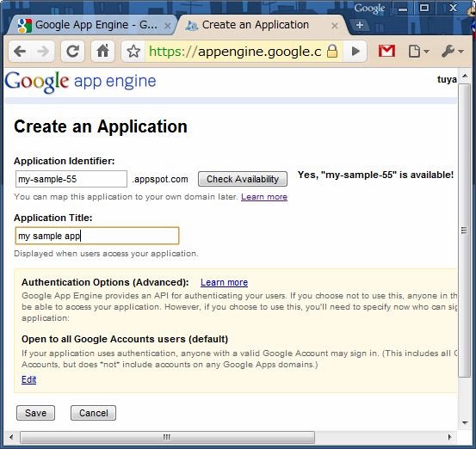The width and height of the screenshot is (476, 449).
Task: Click the horizontal scrollbar right arrow
Action: (x=450, y=437)
